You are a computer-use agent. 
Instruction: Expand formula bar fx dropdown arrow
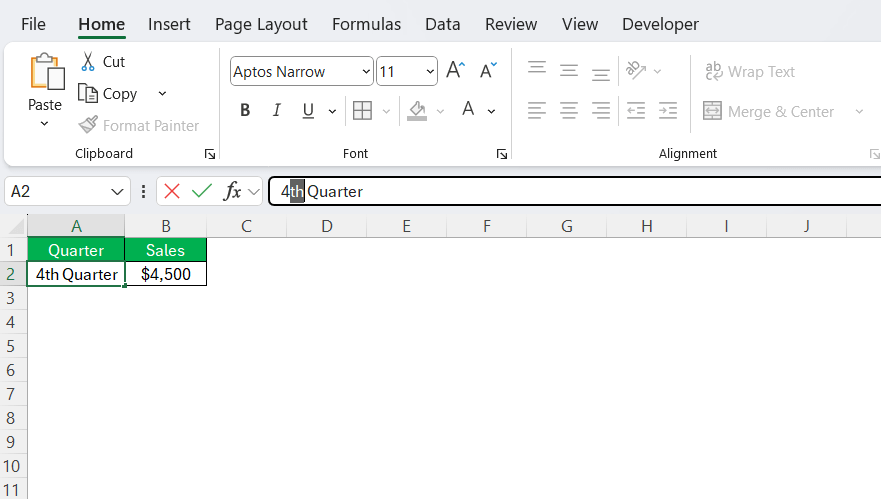tap(254, 192)
